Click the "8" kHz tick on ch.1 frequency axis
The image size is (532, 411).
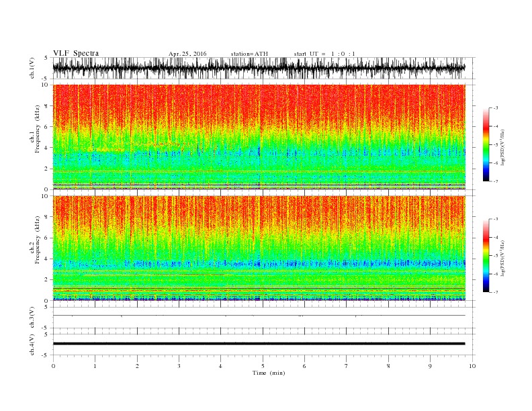point(47,106)
